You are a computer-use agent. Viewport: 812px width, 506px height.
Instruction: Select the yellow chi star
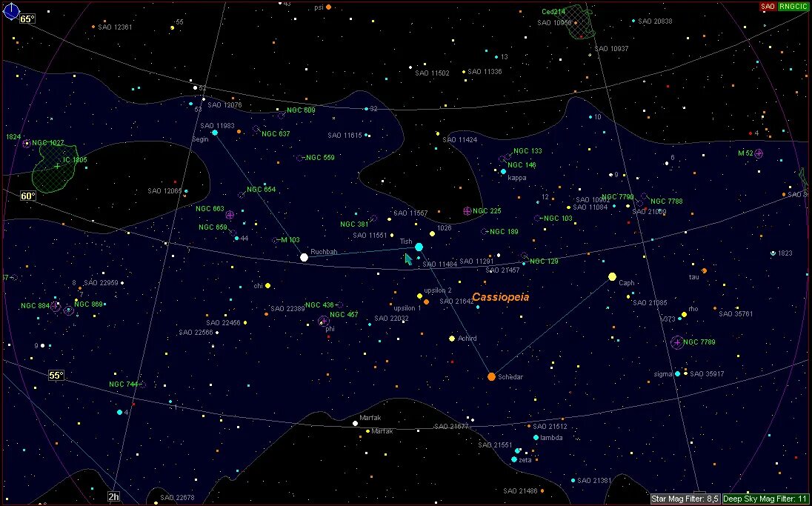tap(267, 286)
